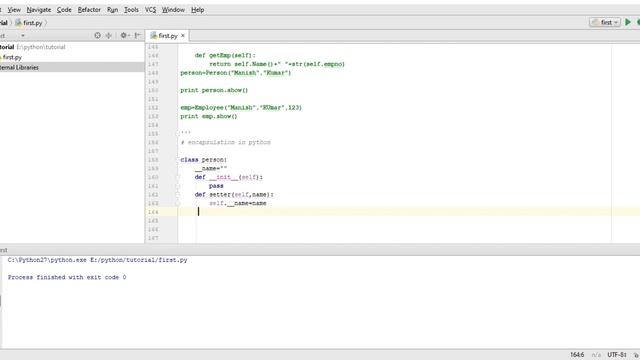Click the python.exe command line in console
The height and width of the screenshot is (360, 640).
98,260
